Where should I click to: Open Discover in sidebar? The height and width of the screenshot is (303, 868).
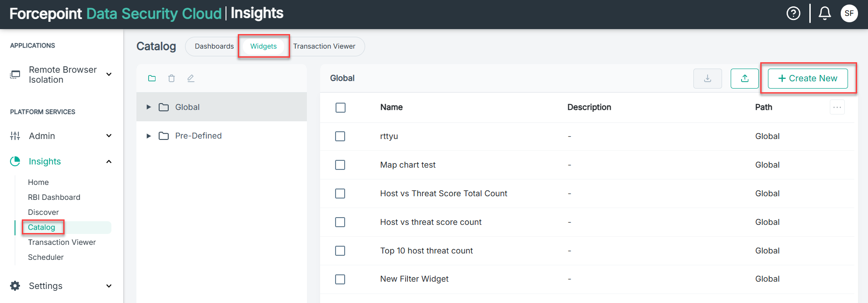[x=43, y=212]
